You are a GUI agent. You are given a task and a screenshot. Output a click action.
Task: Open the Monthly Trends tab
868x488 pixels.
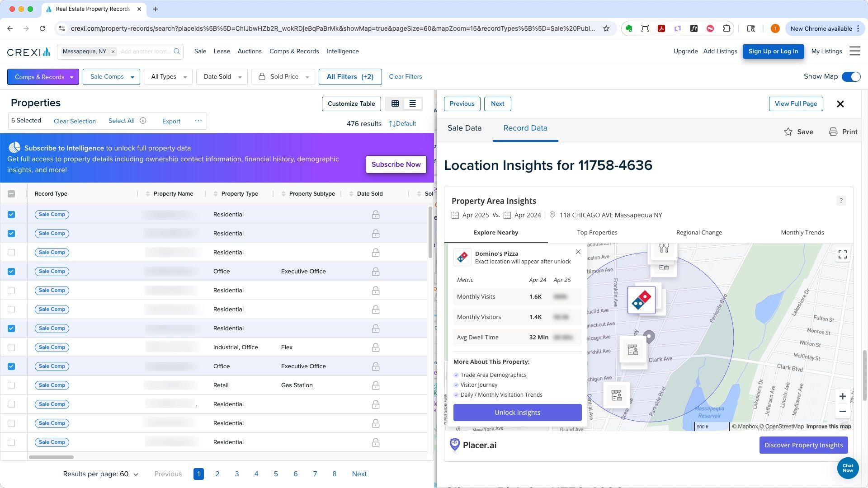click(x=802, y=233)
